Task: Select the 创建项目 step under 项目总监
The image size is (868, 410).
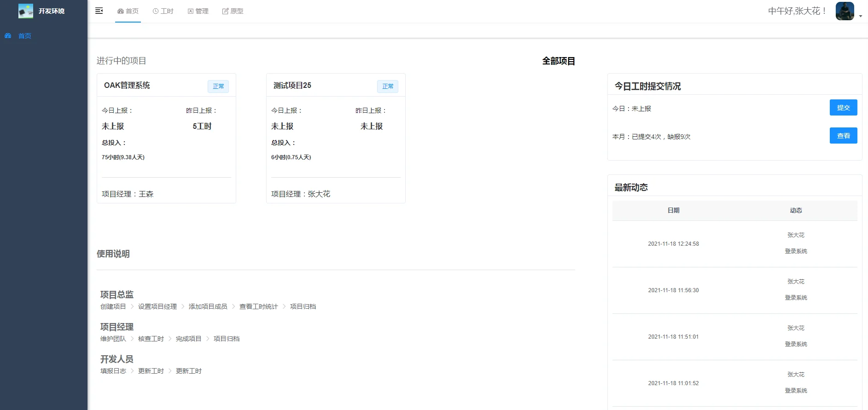Action: point(113,306)
